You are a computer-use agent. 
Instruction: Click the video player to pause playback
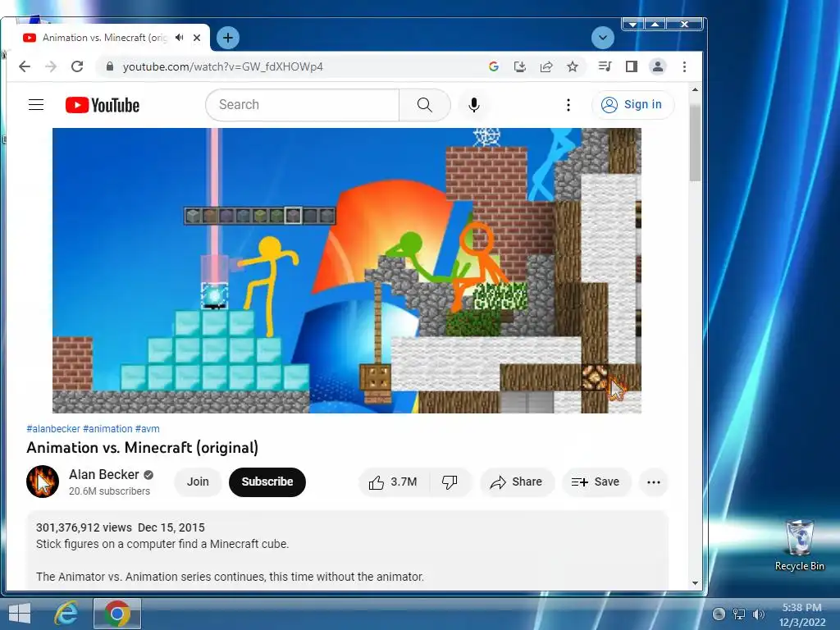click(347, 270)
